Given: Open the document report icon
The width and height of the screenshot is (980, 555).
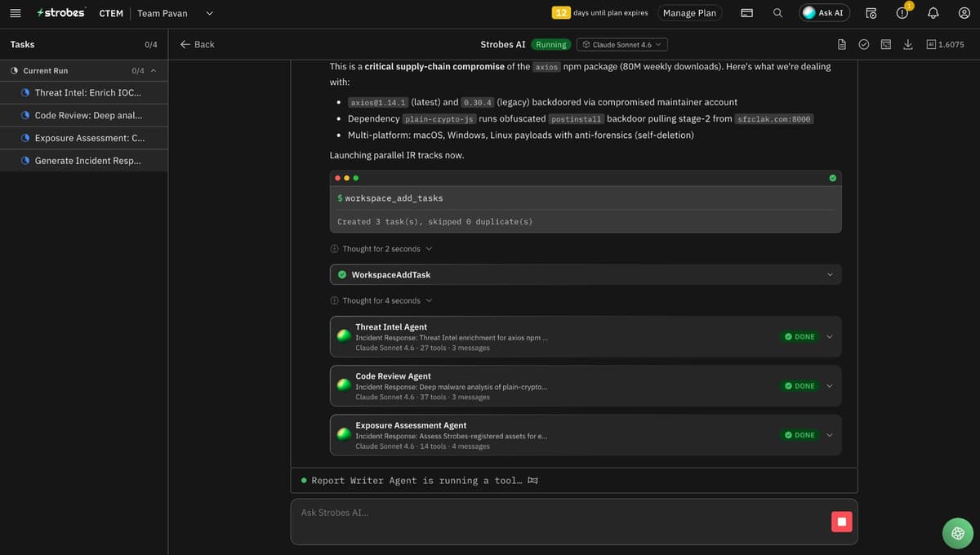Looking at the screenshot, I should click(x=842, y=44).
